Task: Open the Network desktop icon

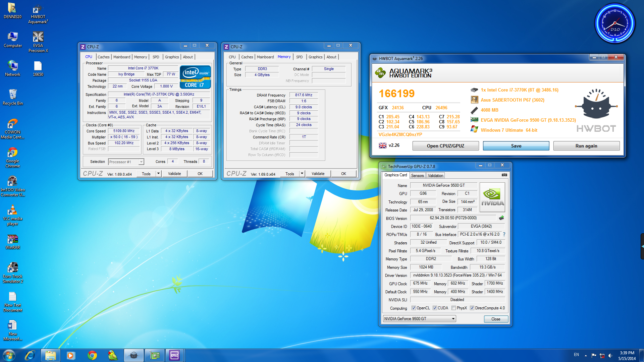Action: point(12,68)
